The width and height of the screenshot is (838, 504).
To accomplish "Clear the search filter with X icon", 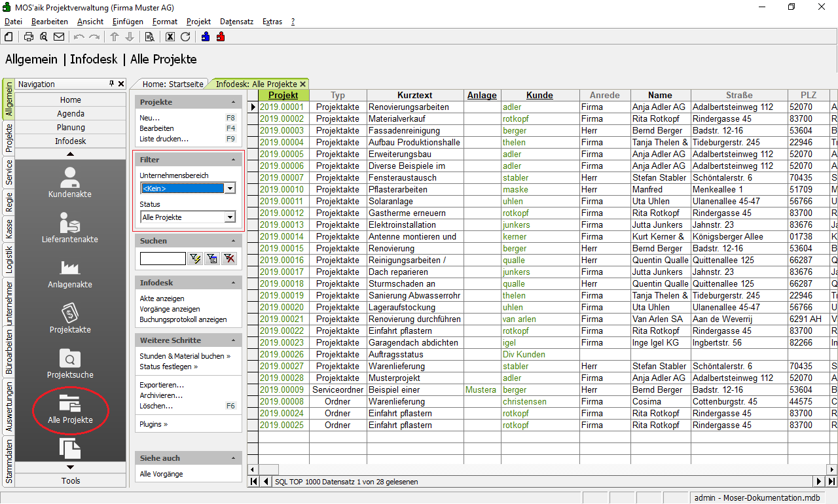I will [228, 259].
